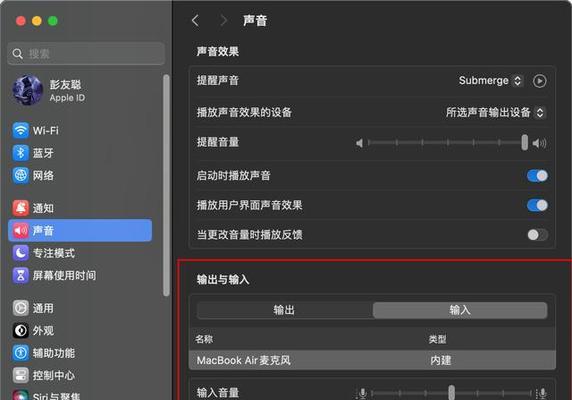Go forward with the right chevron
Image resolution: width=572 pixels, height=400 pixels.
[x=223, y=20]
